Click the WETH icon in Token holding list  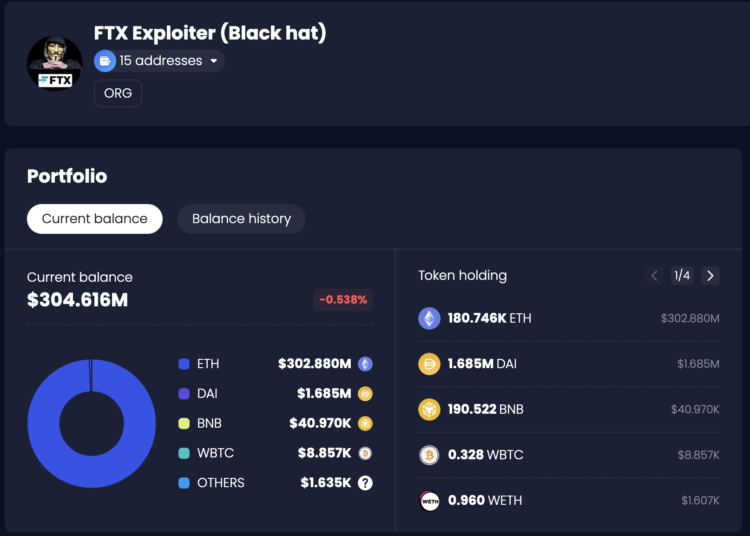(429, 501)
